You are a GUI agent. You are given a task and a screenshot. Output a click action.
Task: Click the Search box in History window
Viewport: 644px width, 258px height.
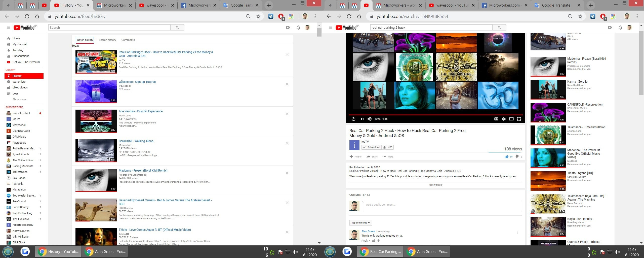coord(109,27)
